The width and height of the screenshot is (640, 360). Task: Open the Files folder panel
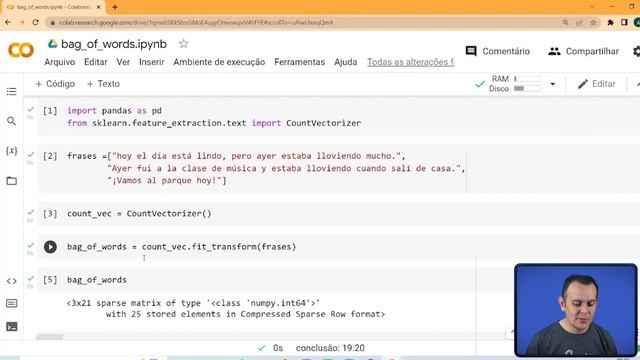coord(11,181)
